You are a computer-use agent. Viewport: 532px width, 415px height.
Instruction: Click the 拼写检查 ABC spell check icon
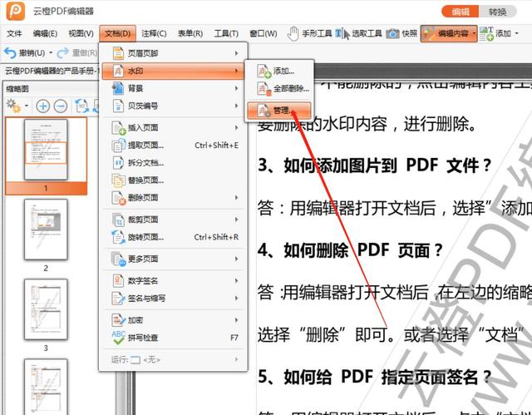pyautogui.click(x=118, y=338)
